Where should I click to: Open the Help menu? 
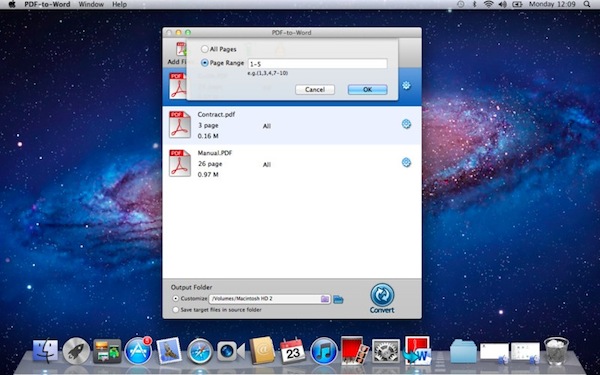[x=119, y=5]
